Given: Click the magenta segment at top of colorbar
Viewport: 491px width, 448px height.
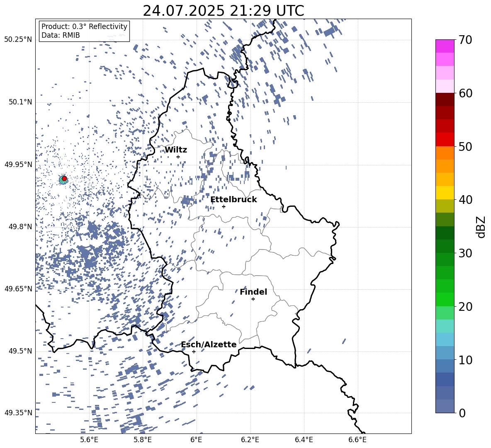Looking at the screenshot, I should (445, 46).
